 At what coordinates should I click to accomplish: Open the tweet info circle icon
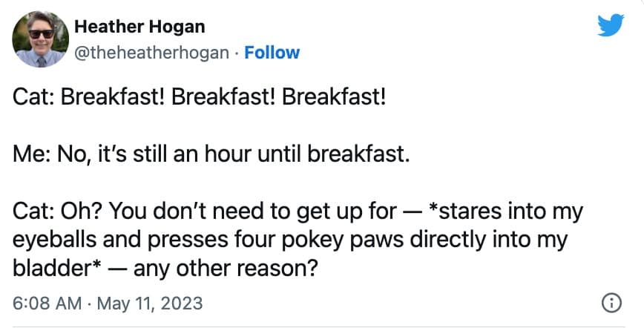click(x=612, y=303)
